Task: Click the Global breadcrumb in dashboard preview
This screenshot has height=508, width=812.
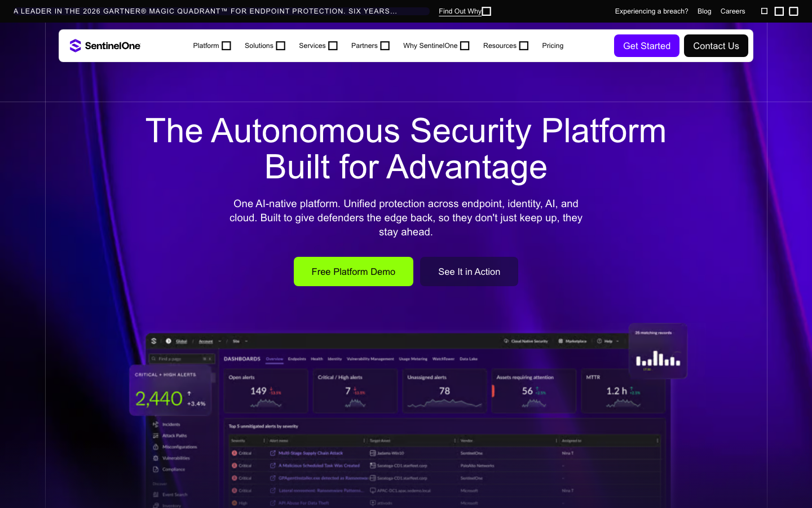Action: click(182, 341)
